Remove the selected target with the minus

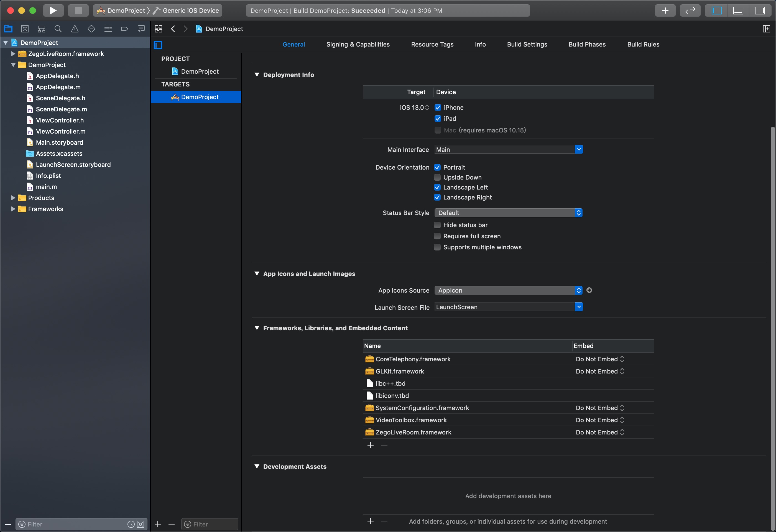click(172, 524)
